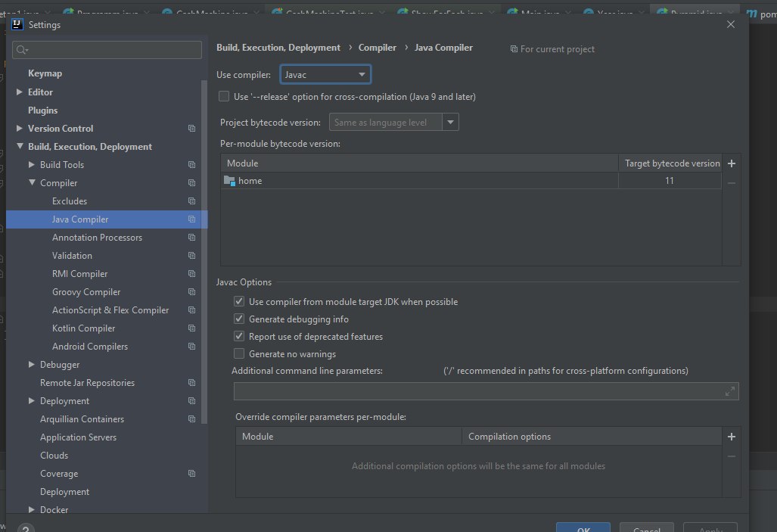The width and height of the screenshot is (777, 532).
Task: Select Android Compilers settings page
Action: [x=90, y=347]
